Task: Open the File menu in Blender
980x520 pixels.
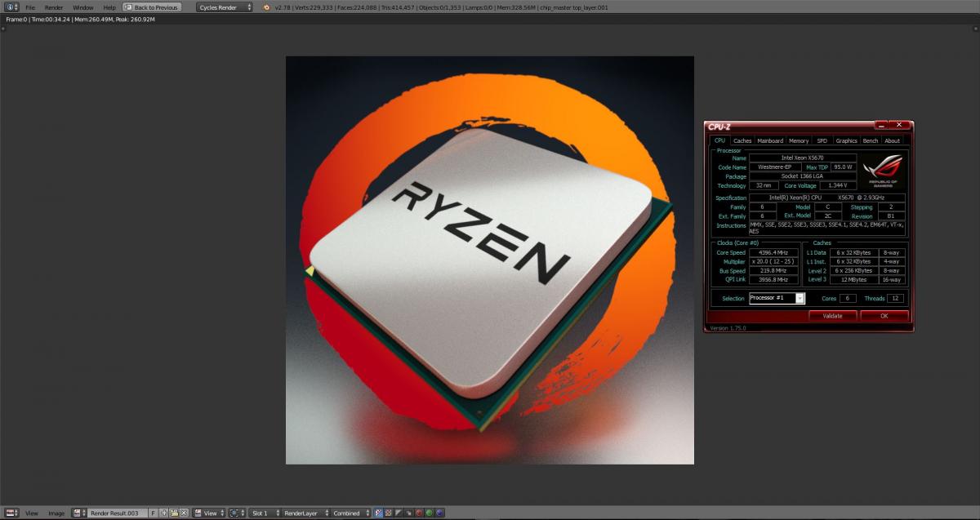Action: 30,7
